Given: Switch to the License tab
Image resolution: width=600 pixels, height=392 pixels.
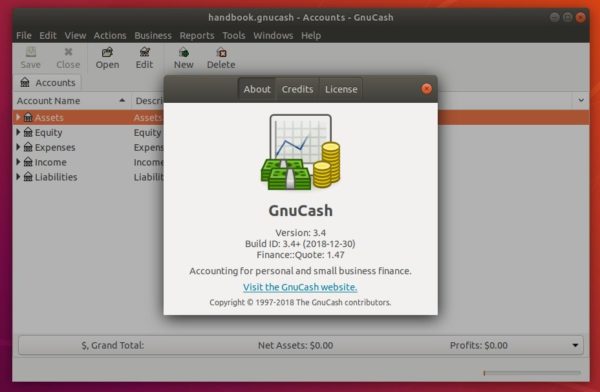Looking at the screenshot, I should [341, 89].
